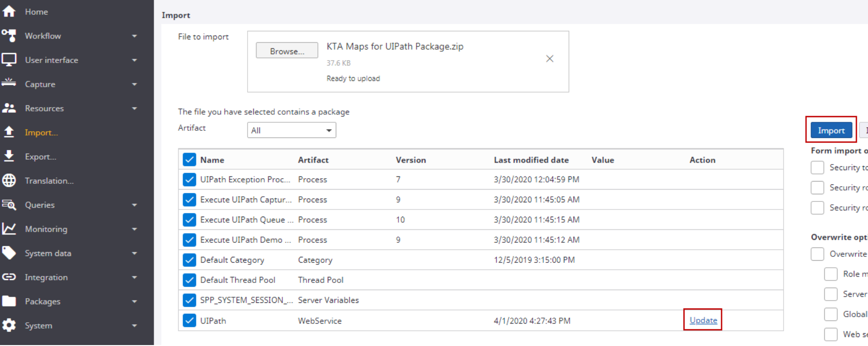Click the Home house icon
868x346 pixels.
click(x=9, y=11)
